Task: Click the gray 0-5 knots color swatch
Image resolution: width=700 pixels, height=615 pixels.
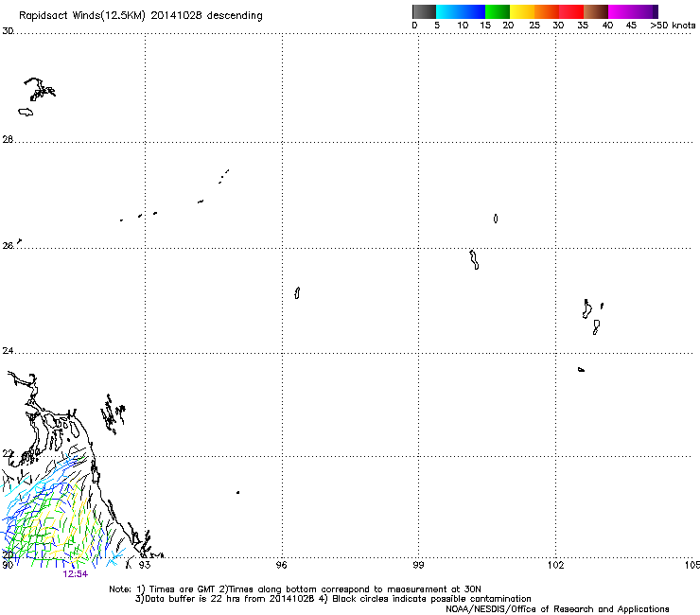Action: [424, 11]
